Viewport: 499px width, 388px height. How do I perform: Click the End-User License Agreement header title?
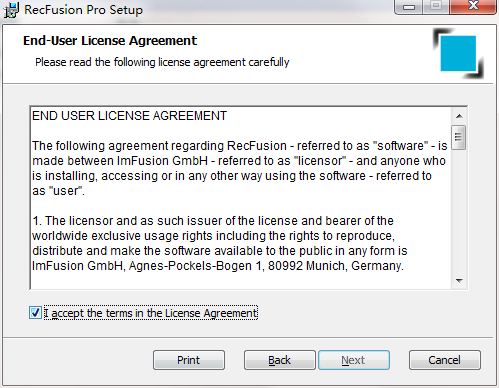[x=110, y=41]
